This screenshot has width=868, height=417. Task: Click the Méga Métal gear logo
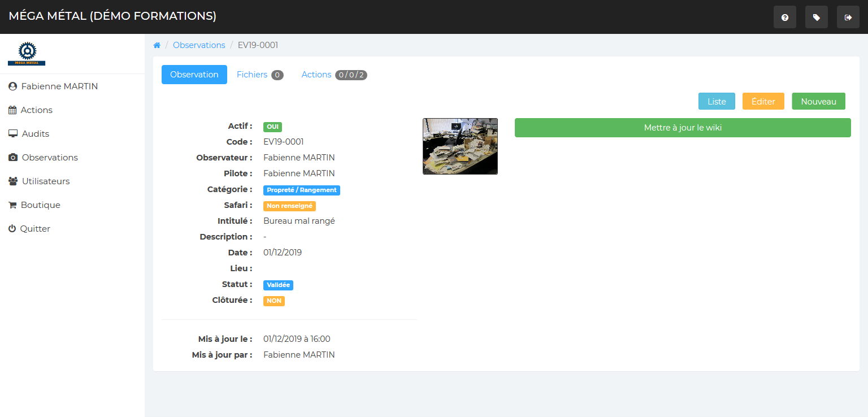click(x=27, y=54)
